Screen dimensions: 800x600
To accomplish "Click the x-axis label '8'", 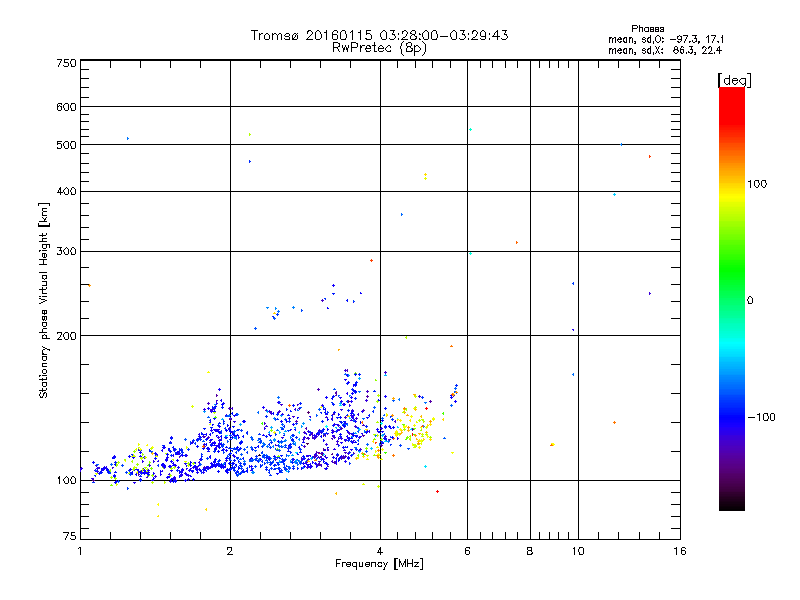I will [530, 551].
